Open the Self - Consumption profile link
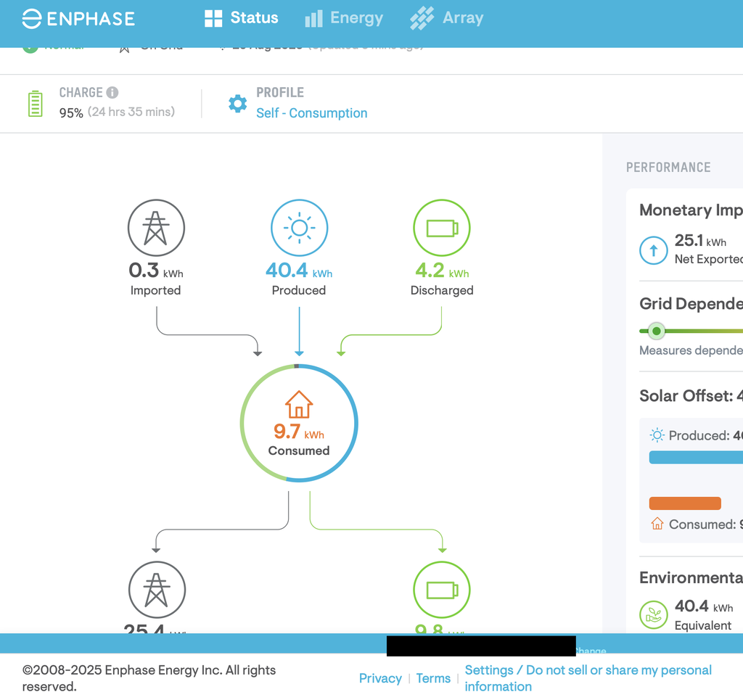This screenshot has width=743, height=700. [311, 113]
